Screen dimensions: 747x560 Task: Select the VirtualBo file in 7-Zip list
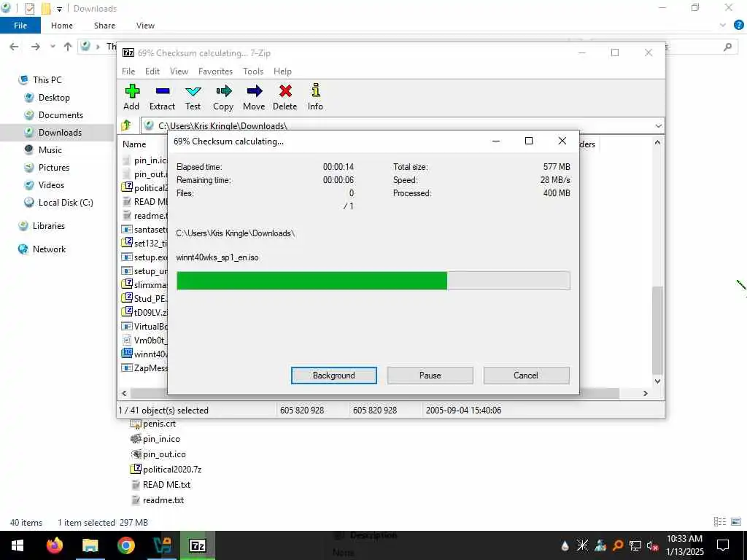click(145, 326)
